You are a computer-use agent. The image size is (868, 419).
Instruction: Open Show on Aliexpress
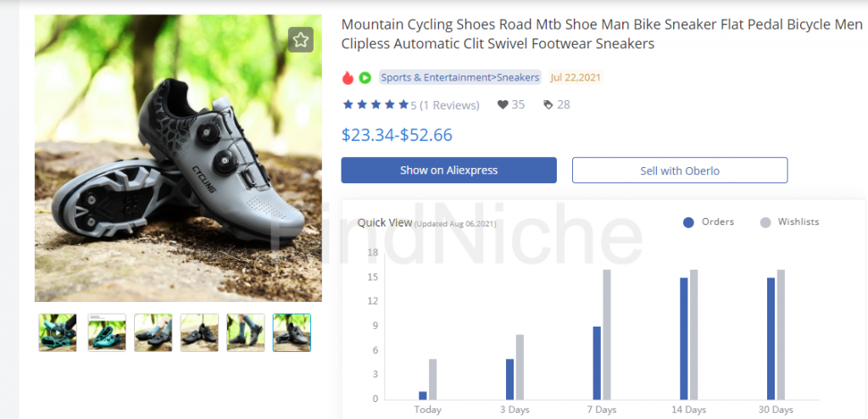coord(449,170)
